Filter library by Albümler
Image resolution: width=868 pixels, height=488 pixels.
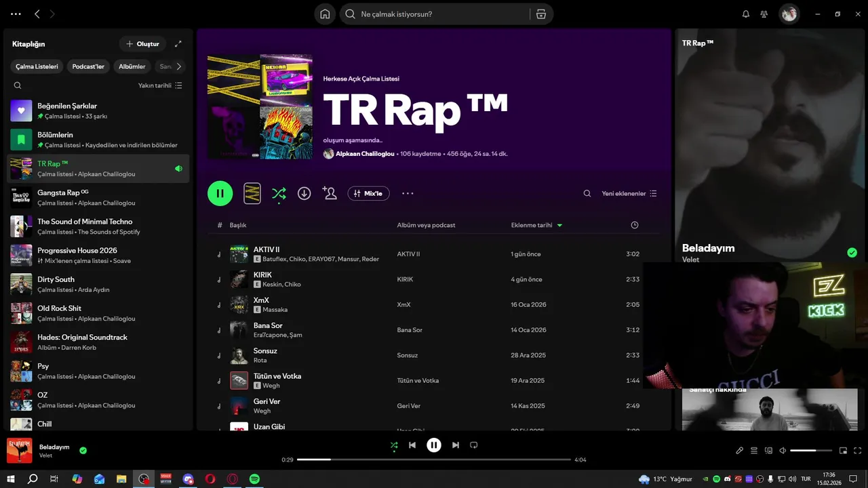[x=132, y=66]
